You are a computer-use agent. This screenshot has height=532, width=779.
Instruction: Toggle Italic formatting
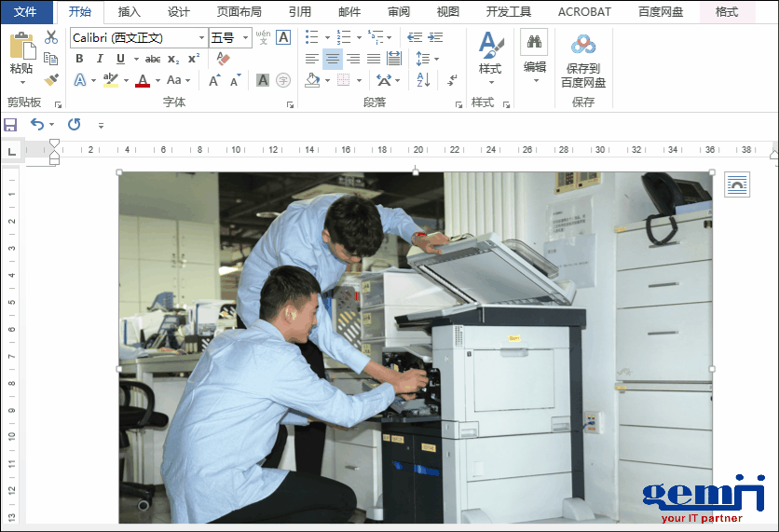coord(98,59)
